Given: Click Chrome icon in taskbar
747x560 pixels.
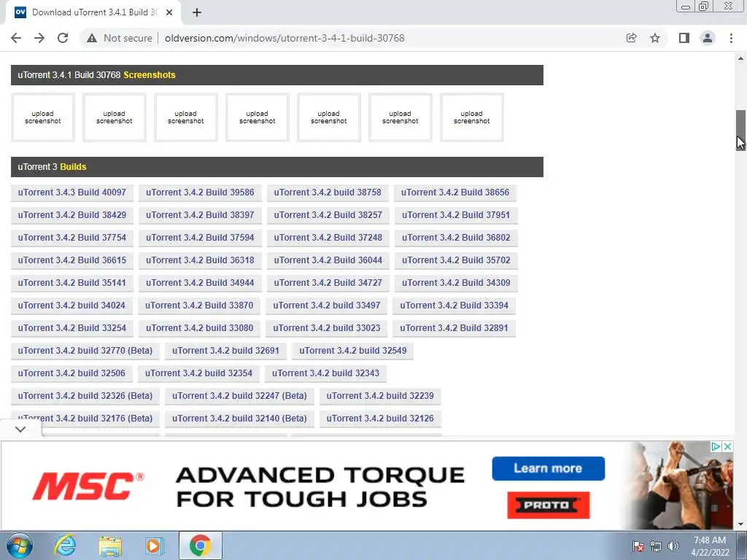Looking at the screenshot, I should click(200, 545).
